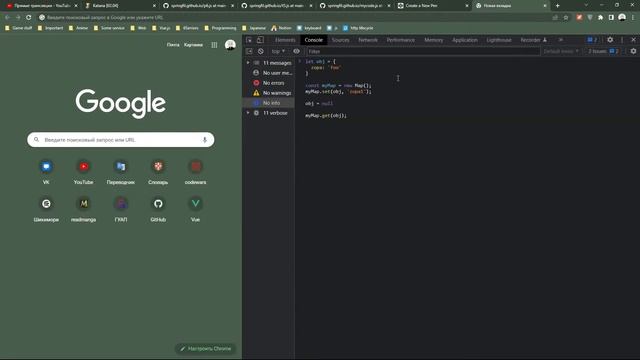640x360 pixels.
Task: Select the Console tab
Action: coord(313,40)
